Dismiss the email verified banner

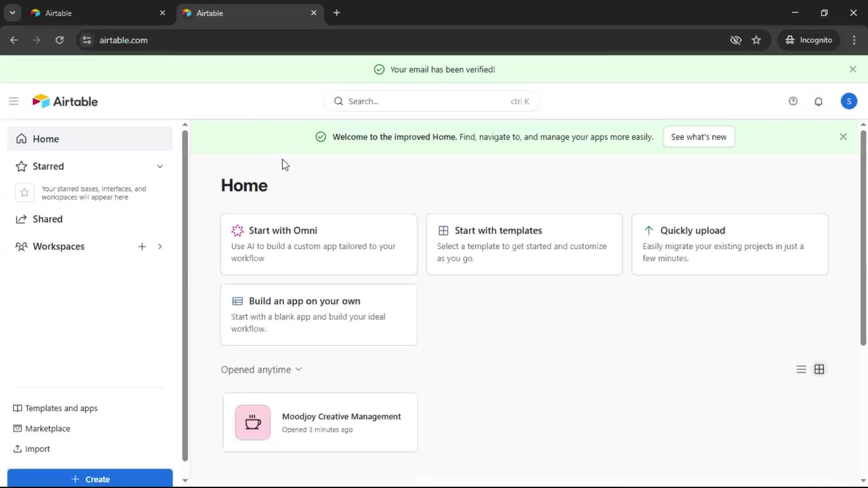[x=853, y=69]
